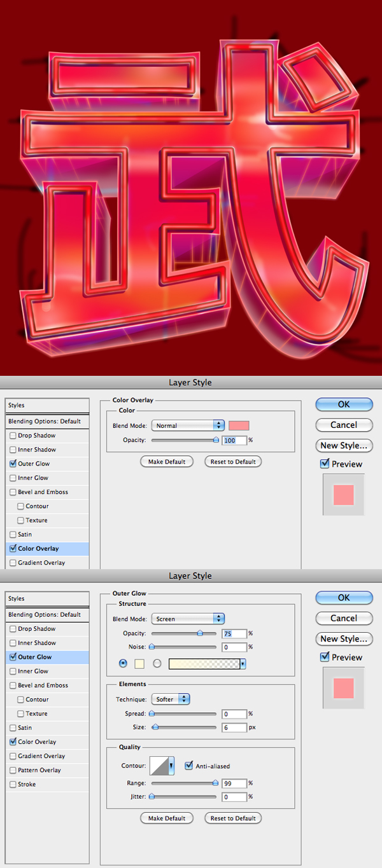The width and height of the screenshot is (382, 868).
Task: Check Texture option in upper Color Overlay dialog
Action: coord(20,520)
